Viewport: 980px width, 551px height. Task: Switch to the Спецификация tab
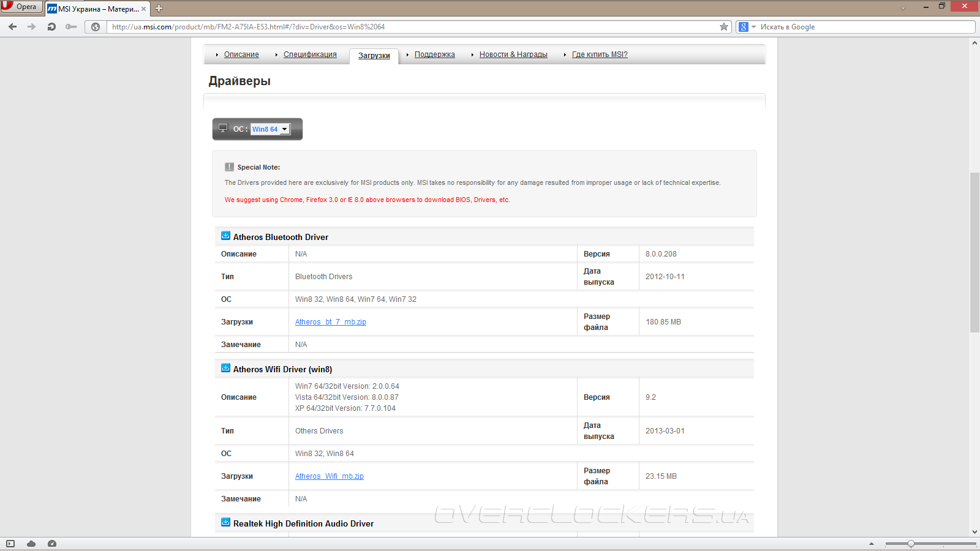310,54
